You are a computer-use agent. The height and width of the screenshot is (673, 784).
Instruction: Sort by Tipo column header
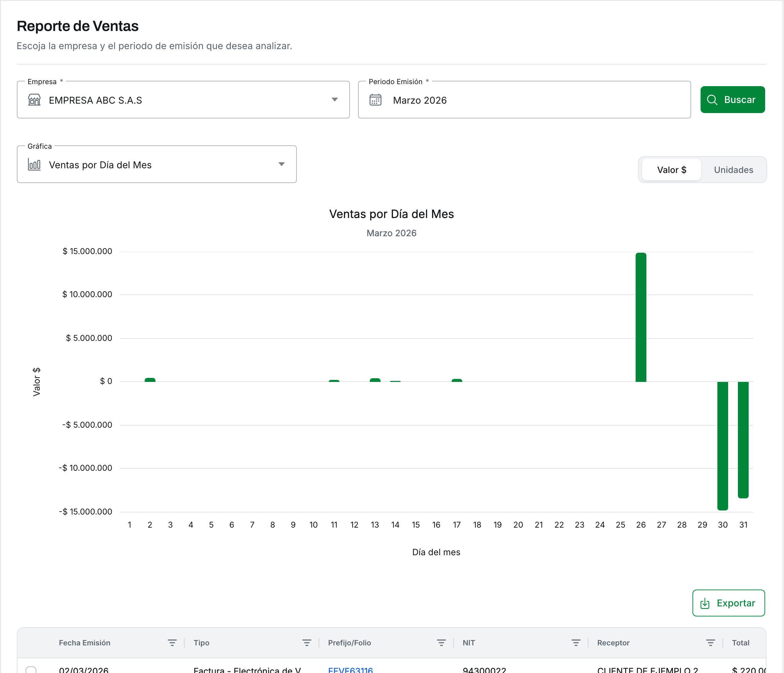click(x=201, y=643)
